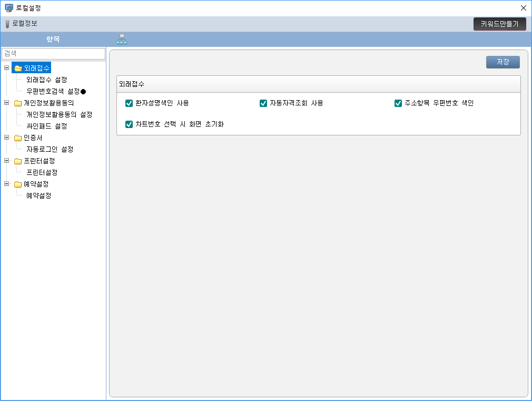Click the 프린터설정 folder icon
This screenshot has height=401, width=532.
18,161
